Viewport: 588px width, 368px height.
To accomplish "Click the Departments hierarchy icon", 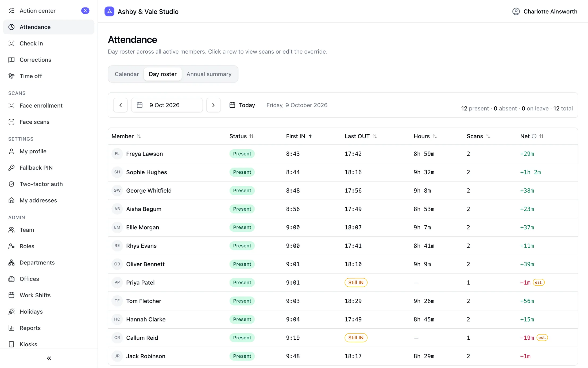I will [11, 262].
